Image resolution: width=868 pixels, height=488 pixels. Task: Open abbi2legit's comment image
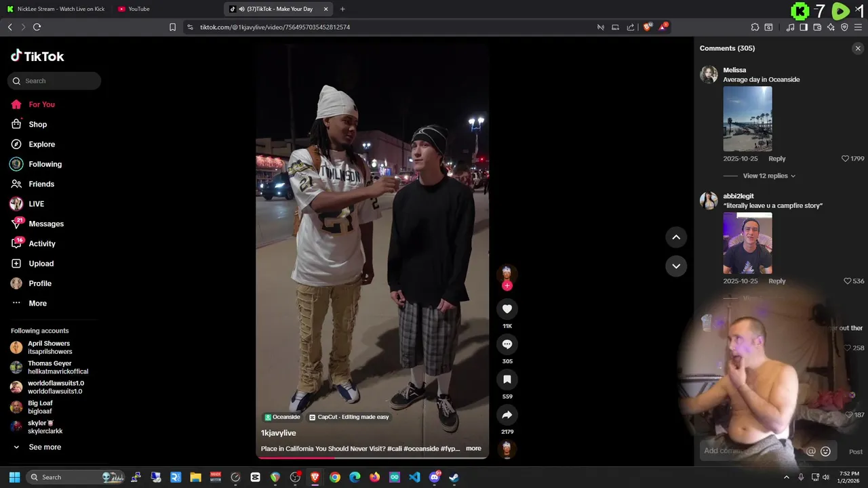coord(747,243)
